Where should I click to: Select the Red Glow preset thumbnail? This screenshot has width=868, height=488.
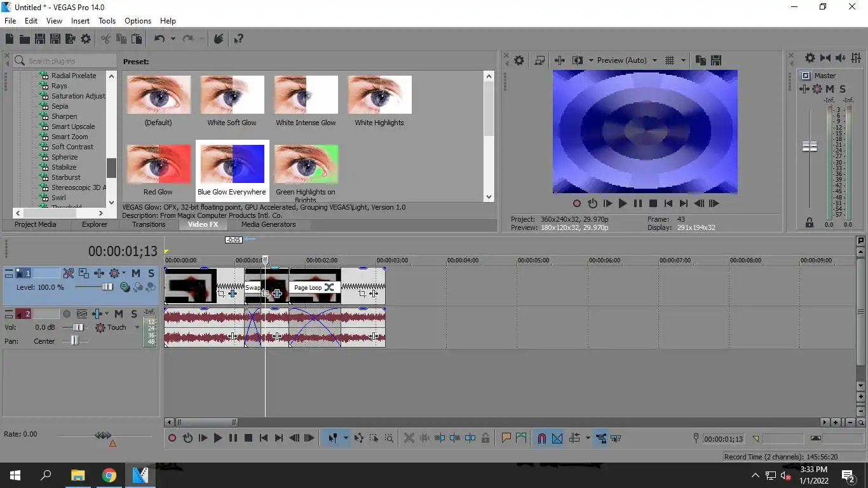point(158,164)
